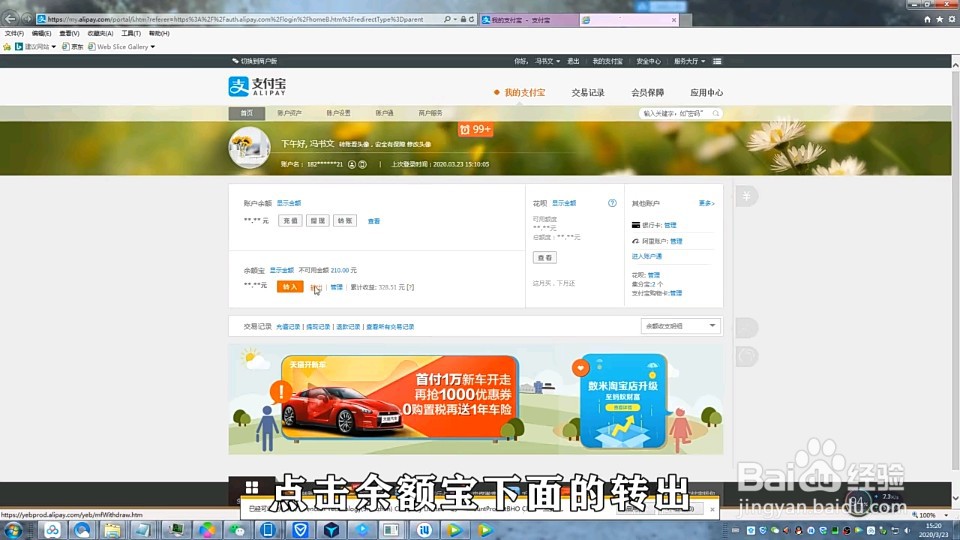Expand the 冯书文 user name dropdown

(x=547, y=61)
